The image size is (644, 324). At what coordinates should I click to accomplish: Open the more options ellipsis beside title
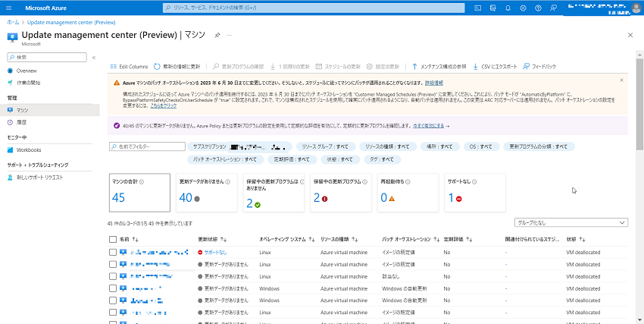229,36
